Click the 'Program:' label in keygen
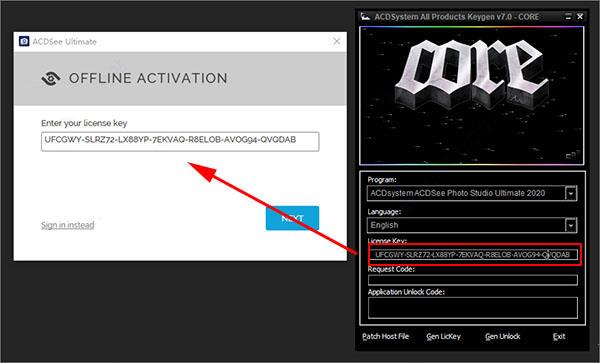Screen dimensions: 600x363 382,180
